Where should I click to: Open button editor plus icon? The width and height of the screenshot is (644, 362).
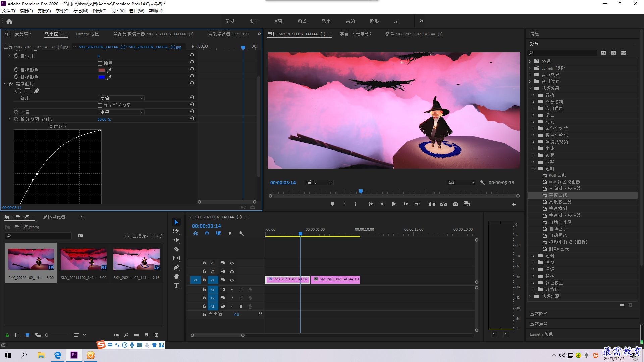pyautogui.click(x=514, y=204)
